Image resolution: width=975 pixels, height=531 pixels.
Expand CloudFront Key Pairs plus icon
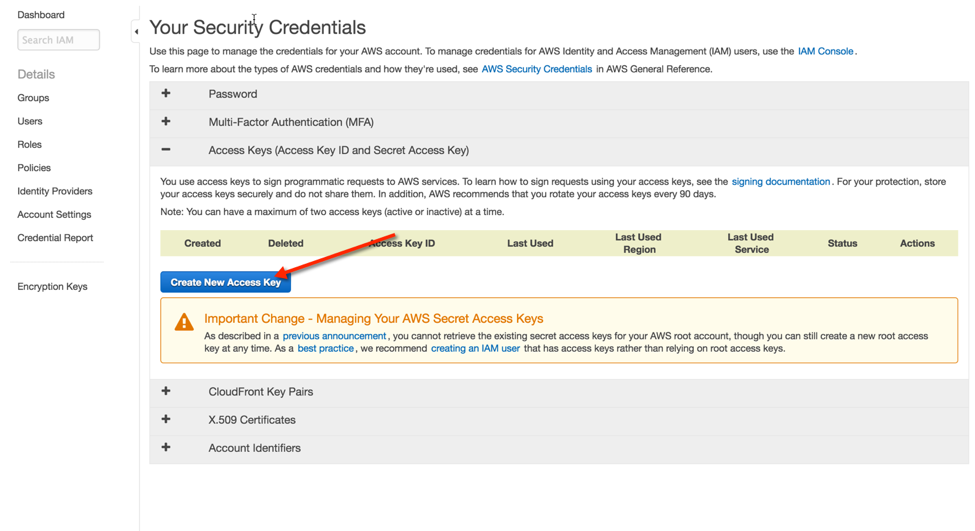(166, 391)
